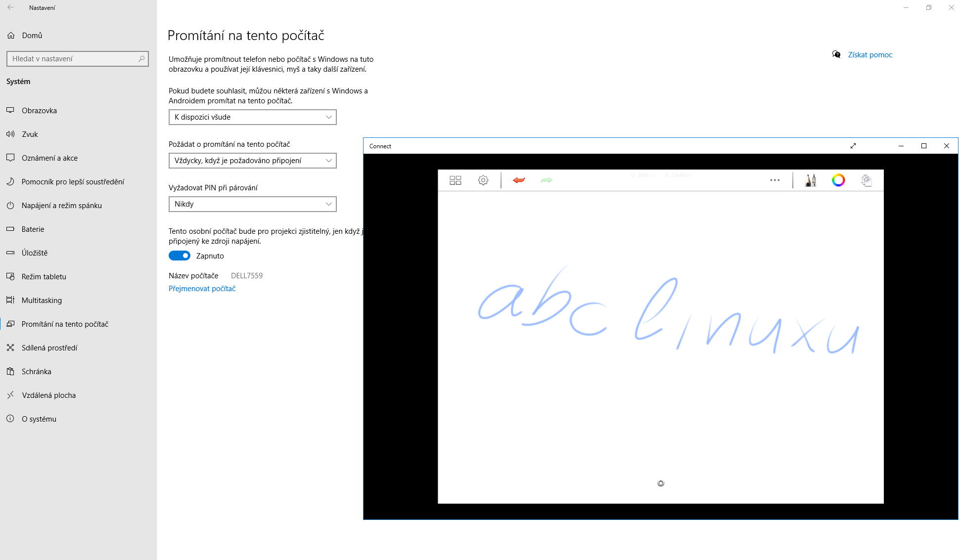The height and width of the screenshot is (560, 960).
Task: Expand 'Vždycky, když je požadováno připojení' dropdown
Action: click(x=252, y=161)
